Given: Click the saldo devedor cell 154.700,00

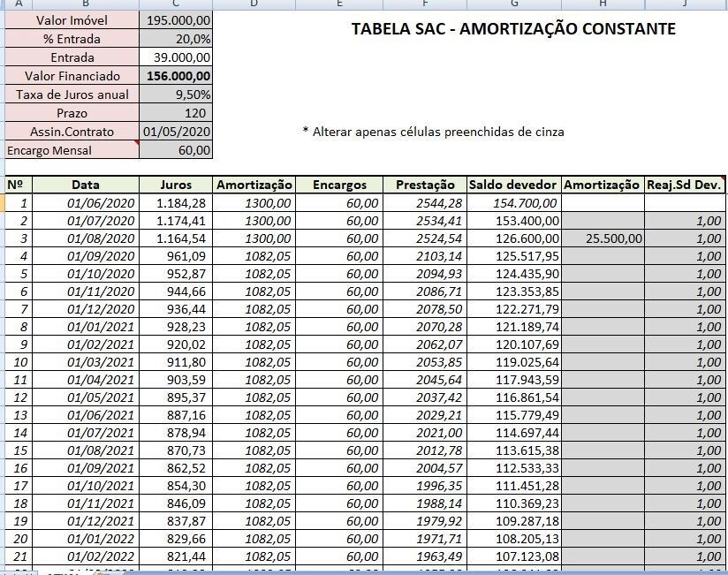Looking at the screenshot, I should click(513, 203).
